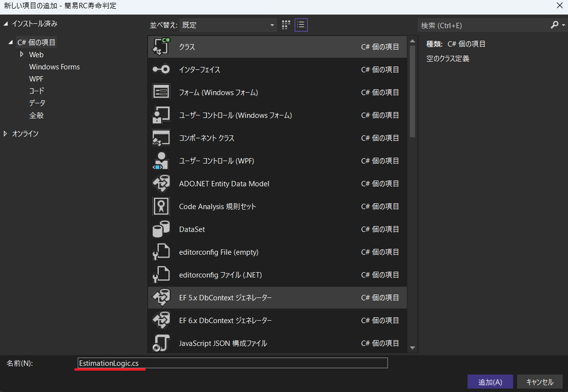This screenshot has width=568, height=392.
Task: Open the 並べ替え sort dropdown
Action: click(228, 25)
